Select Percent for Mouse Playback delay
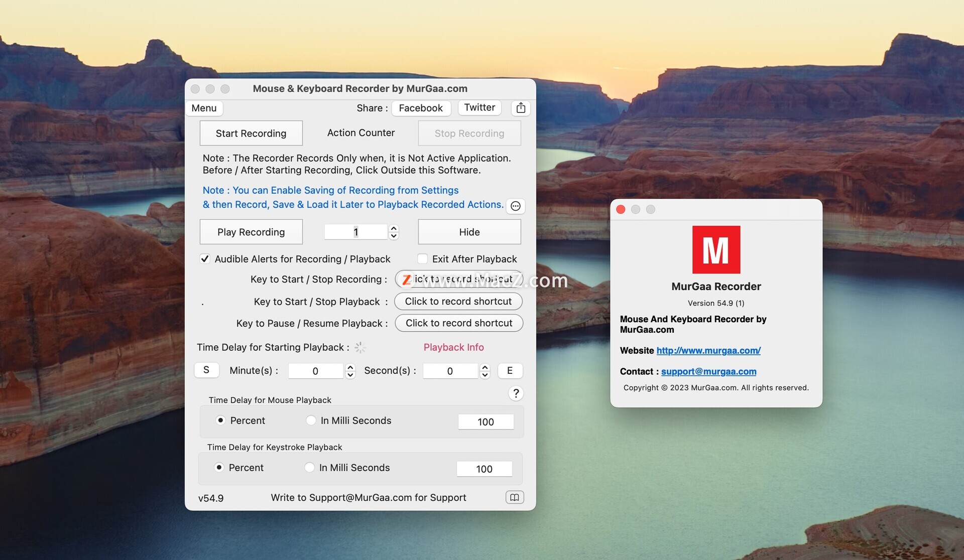This screenshot has width=964, height=560. [x=220, y=421]
